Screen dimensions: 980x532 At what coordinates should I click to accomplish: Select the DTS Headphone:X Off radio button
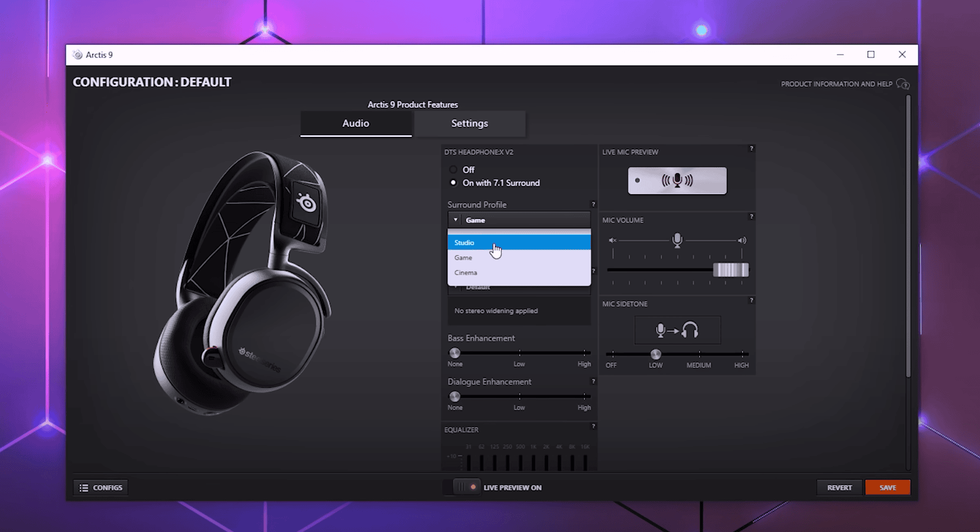453,170
